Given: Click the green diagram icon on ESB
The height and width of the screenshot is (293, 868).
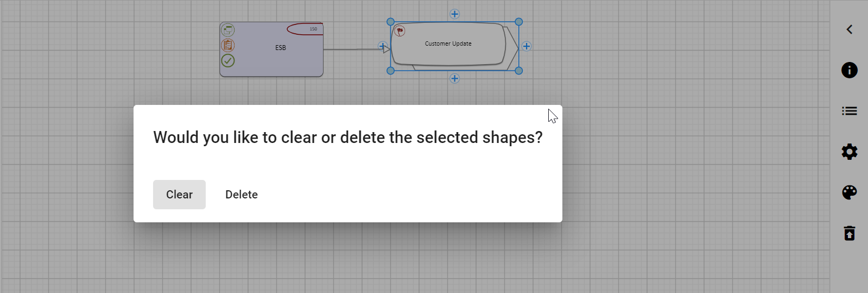Looking at the screenshot, I should tap(228, 30).
